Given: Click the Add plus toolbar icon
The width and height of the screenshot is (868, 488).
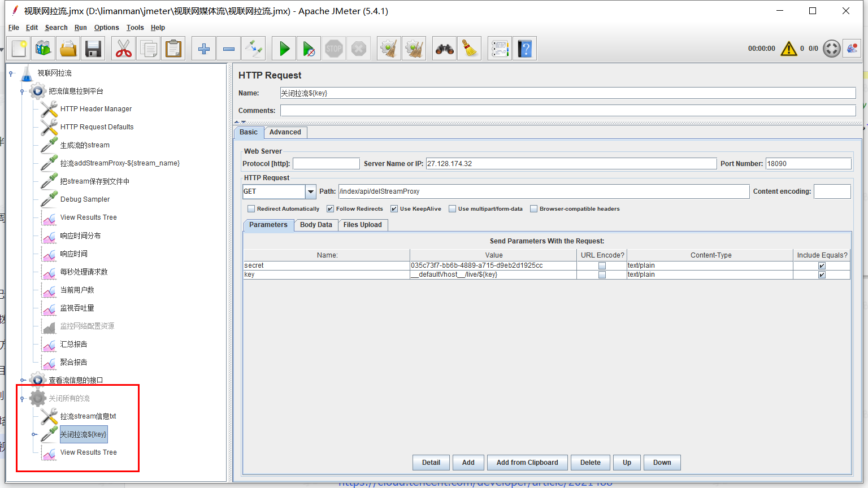Looking at the screenshot, I should (204, 49).
